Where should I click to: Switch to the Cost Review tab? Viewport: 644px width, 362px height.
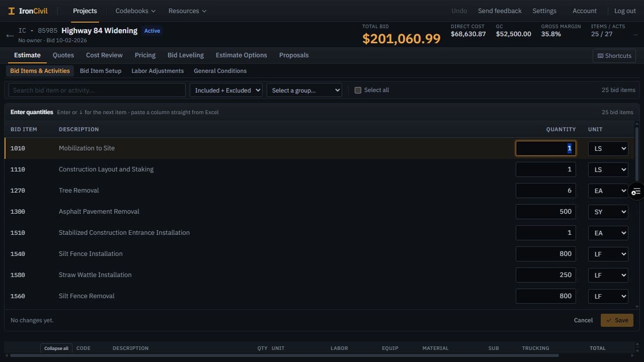pyautogui.click(x=104, y=55)
